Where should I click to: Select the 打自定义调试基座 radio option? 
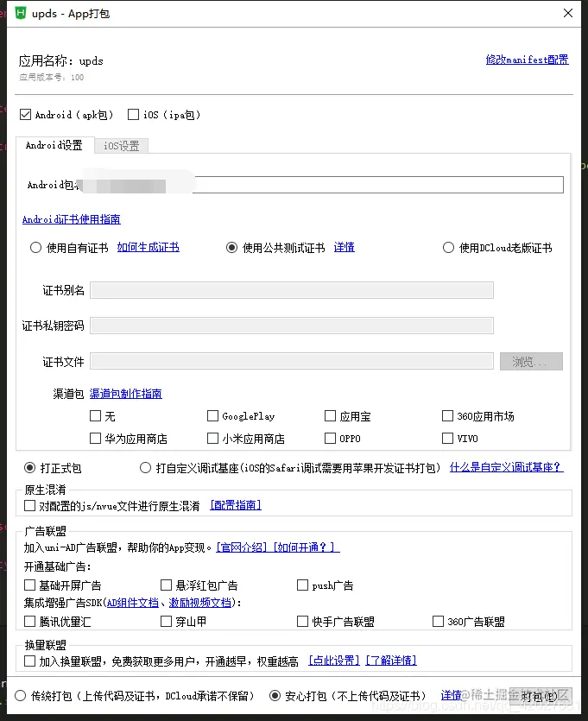[x=145, y=468]
